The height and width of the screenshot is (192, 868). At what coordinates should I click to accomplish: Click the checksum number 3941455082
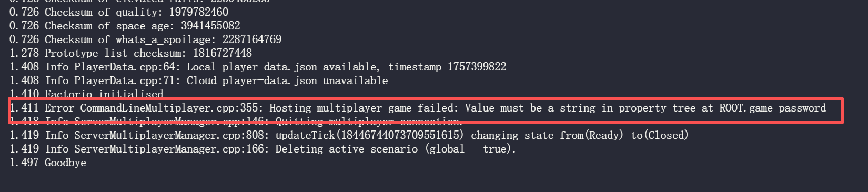[210, 26]
